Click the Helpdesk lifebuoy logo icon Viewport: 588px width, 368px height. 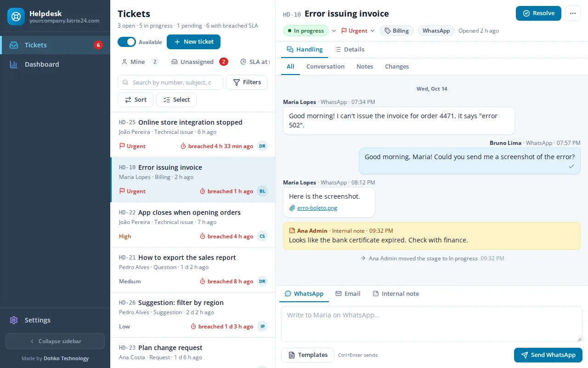tap(16, 17)
